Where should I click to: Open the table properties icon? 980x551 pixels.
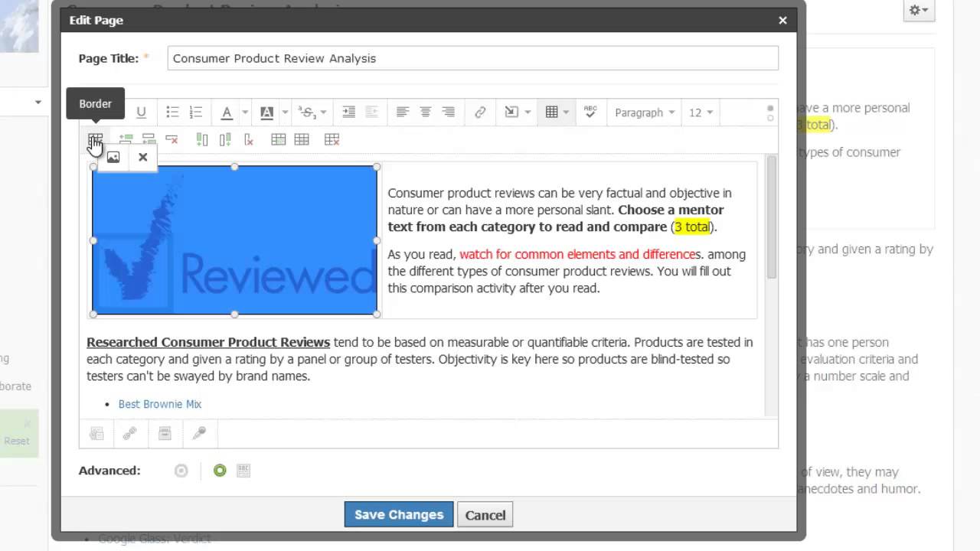pos(279,139)
